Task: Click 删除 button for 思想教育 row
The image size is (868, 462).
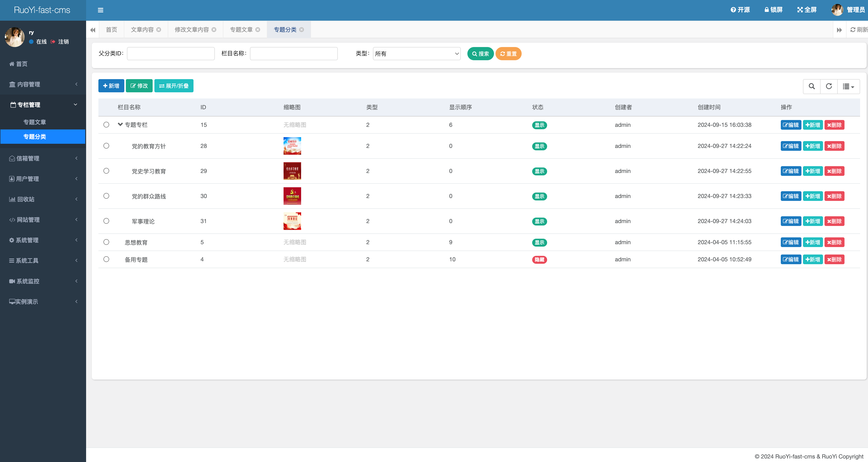Action: click(834, 242)
